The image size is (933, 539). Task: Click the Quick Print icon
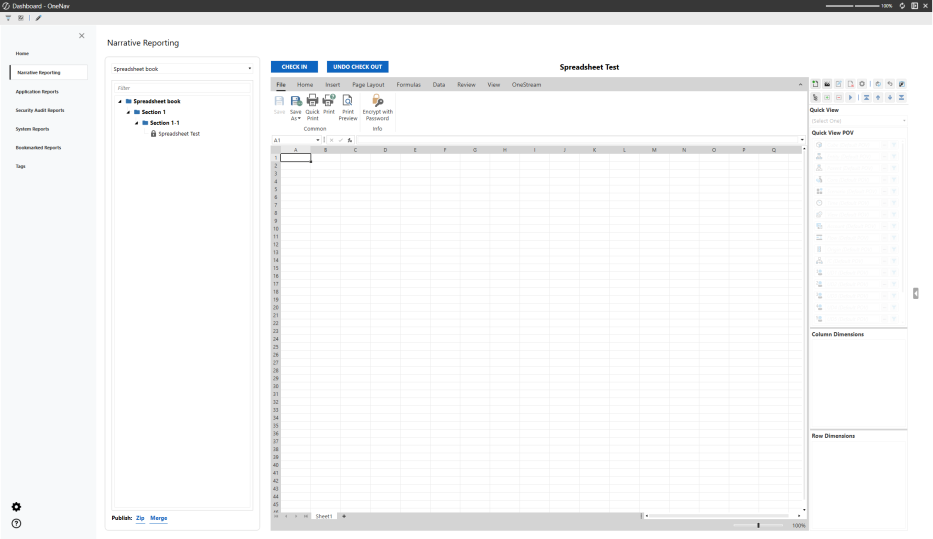point(312,101)
